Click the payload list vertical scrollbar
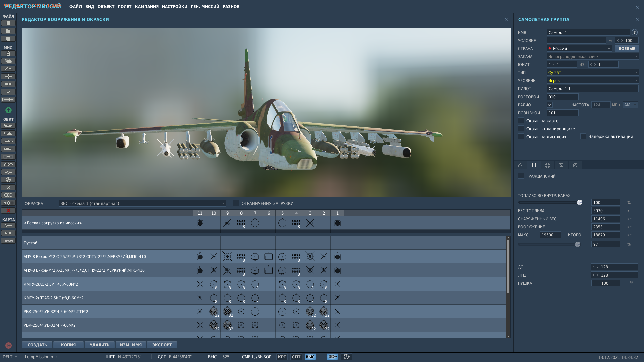644x362 pixels. [x=508, y=266]
